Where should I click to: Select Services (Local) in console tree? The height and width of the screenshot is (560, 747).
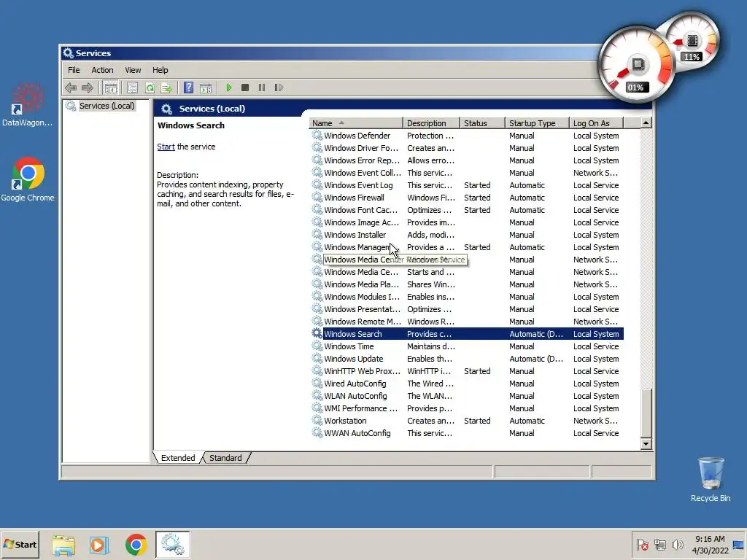coord(107,106)
